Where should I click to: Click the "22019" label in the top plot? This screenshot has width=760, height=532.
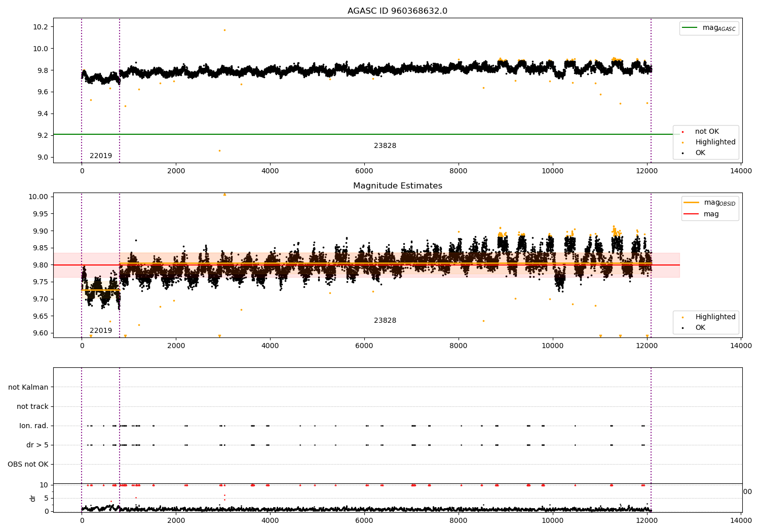click(101, 156)
